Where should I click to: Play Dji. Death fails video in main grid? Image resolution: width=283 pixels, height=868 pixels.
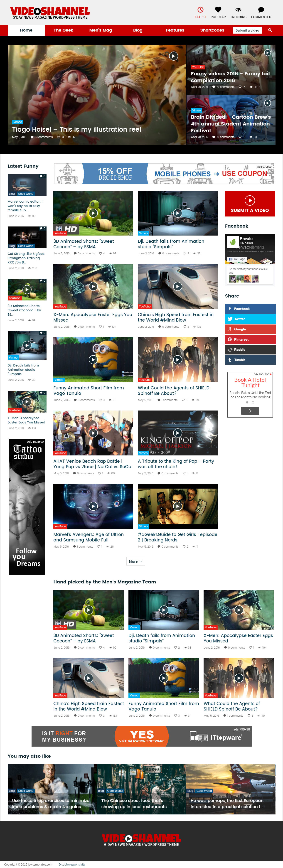tap(177, 213)
